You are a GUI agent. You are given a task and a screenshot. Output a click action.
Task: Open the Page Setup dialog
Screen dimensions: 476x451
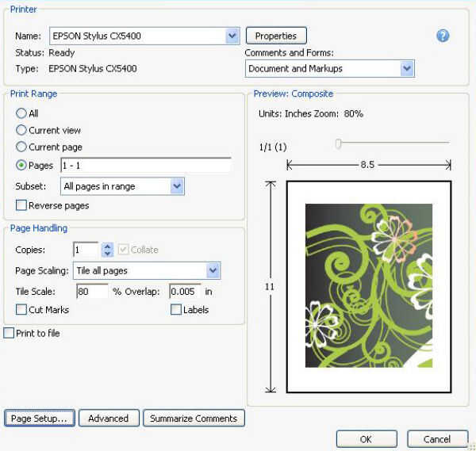click(40, 419)
